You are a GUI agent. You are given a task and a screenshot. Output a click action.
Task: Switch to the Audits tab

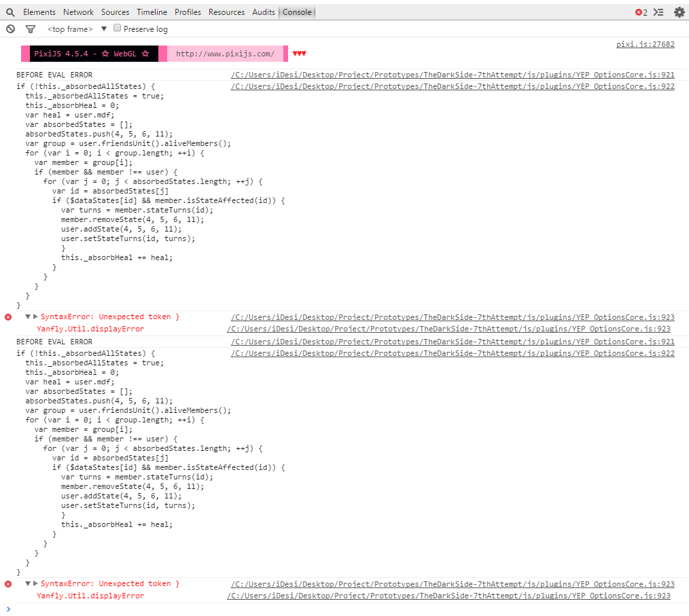pos(263,12)
